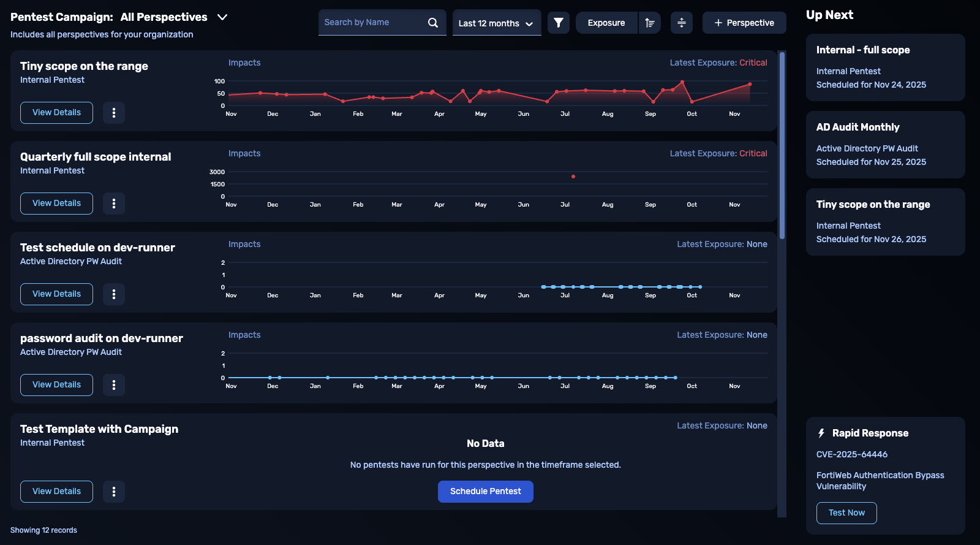The height and width of the screenshot is (545, 980).
Task: Open kebab menu for Test Template with Campaign
Action: pyautogui.click(x=114, y=492)
